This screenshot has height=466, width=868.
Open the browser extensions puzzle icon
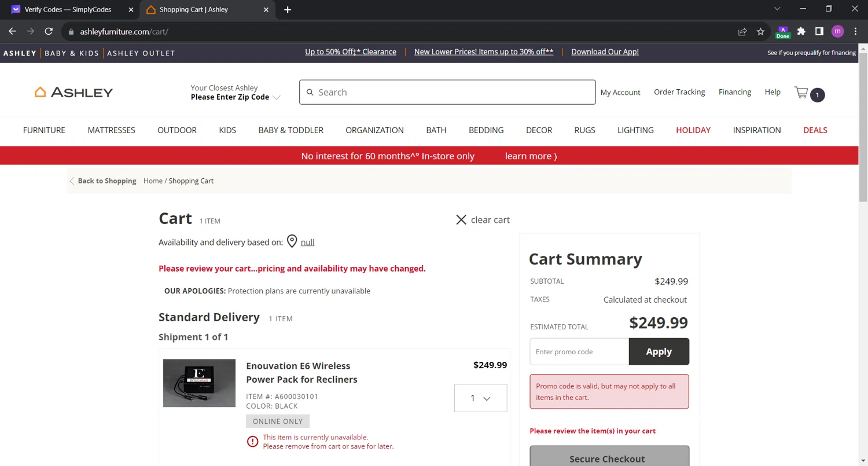pos(801,31)
